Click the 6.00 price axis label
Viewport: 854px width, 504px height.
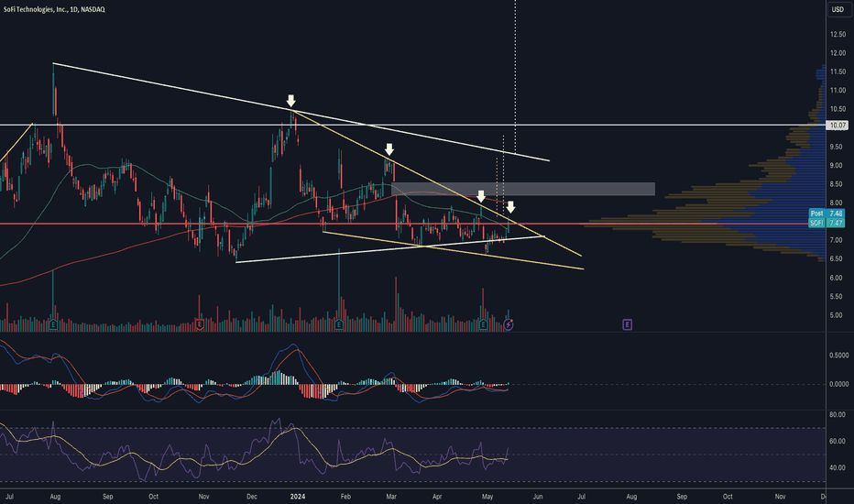pyautogui.click(x=838, y=278)
